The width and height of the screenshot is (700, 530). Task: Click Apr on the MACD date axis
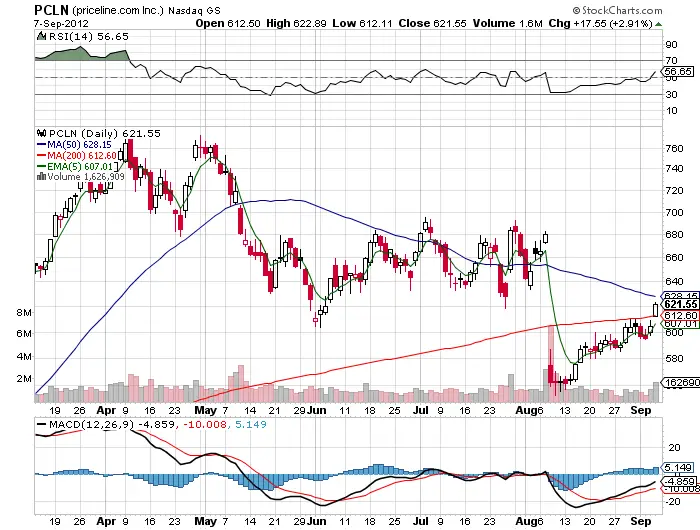106,521
